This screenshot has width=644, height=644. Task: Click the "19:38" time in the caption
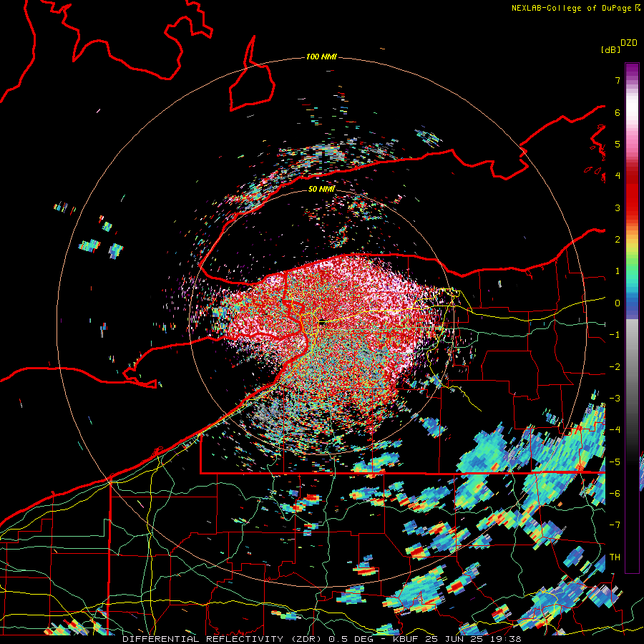[x=507, y=639]
